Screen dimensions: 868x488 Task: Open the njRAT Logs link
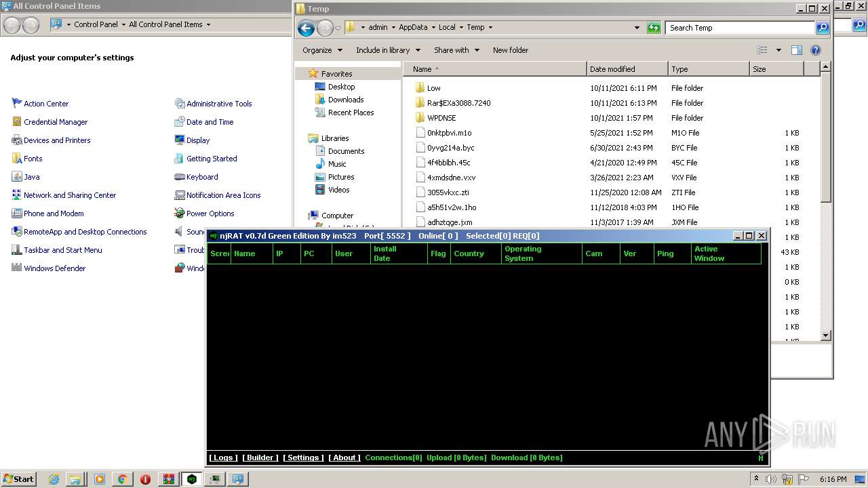(x=223, y=457)
